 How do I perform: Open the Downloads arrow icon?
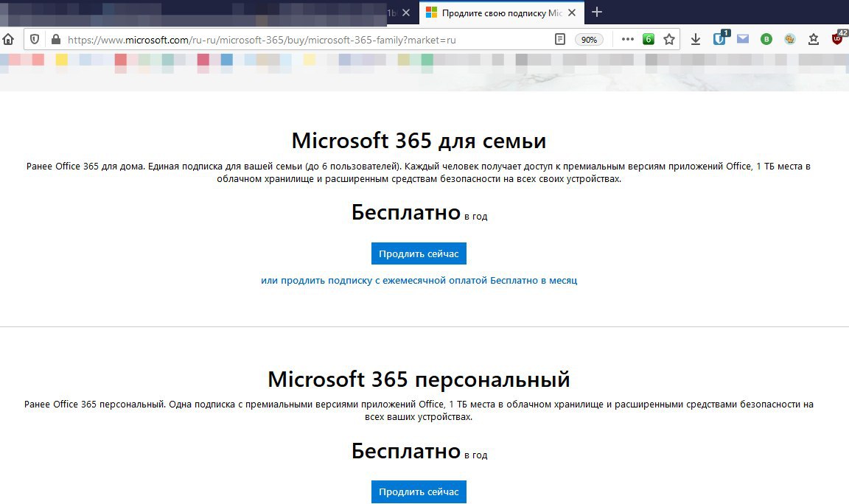pyautogui.click(x=696, y=39)
